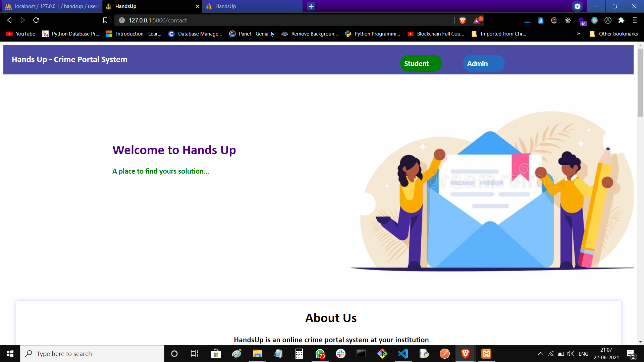Click the envelope illustration image

[x=492, y=191]
